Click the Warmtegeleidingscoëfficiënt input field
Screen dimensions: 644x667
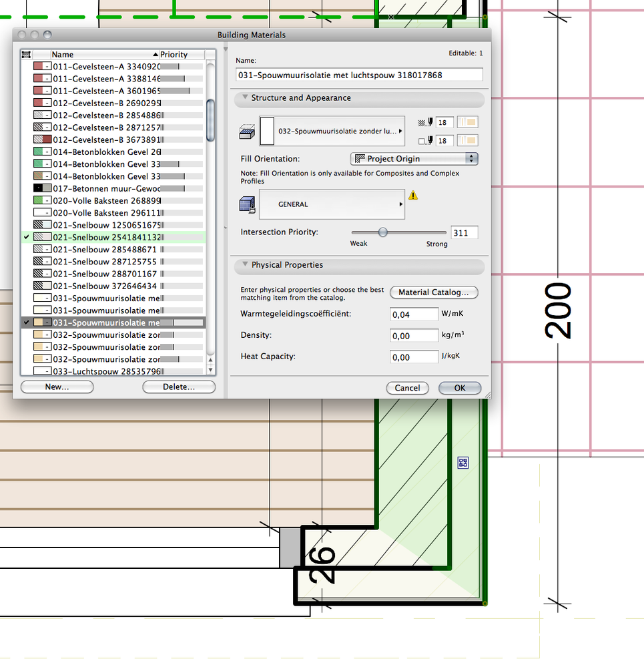(414, 314)
